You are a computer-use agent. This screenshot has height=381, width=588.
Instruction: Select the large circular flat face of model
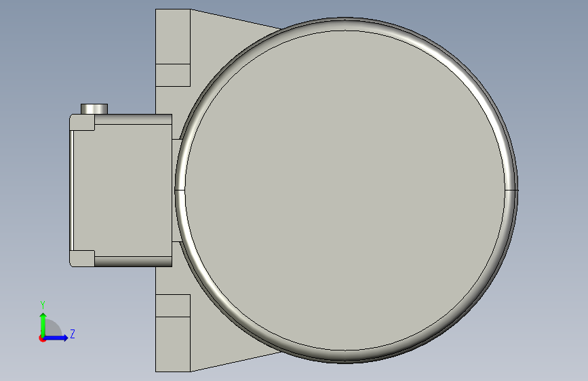(x=345, y=190)
